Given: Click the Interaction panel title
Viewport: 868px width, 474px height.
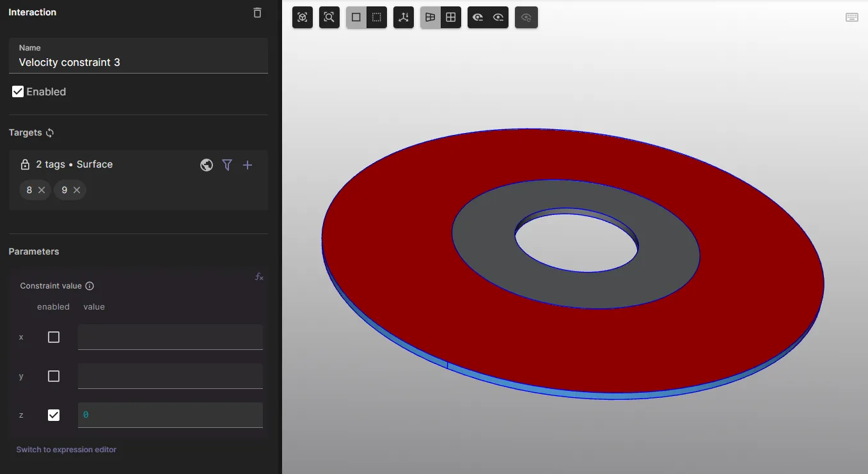Looking at the screenshot, I should click(x=33, y=12).
